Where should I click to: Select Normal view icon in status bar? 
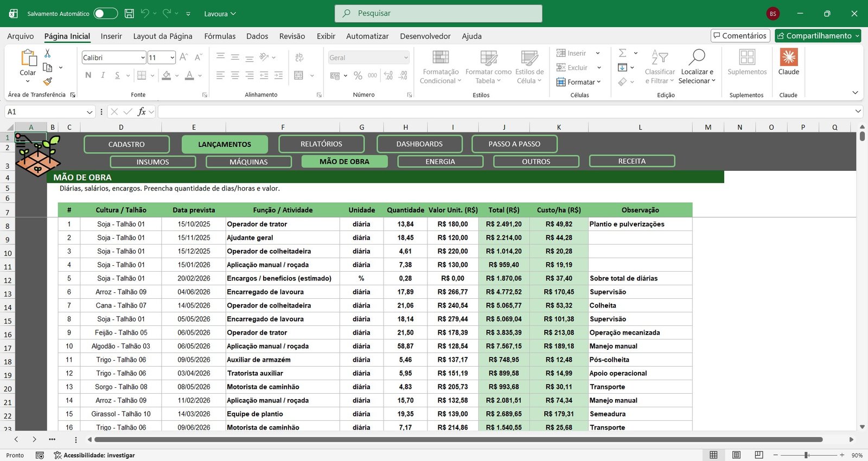pos(713,455)
